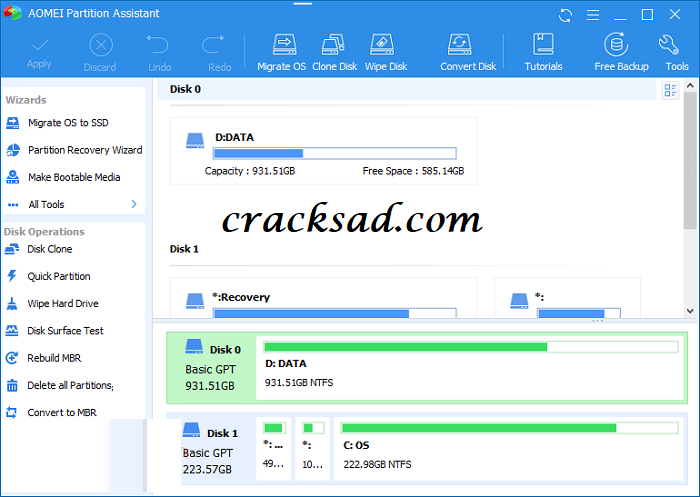This screenshot has width=700, height=497.
Task: Click the Make Bootable Media icon
Action: click(12, 177)
